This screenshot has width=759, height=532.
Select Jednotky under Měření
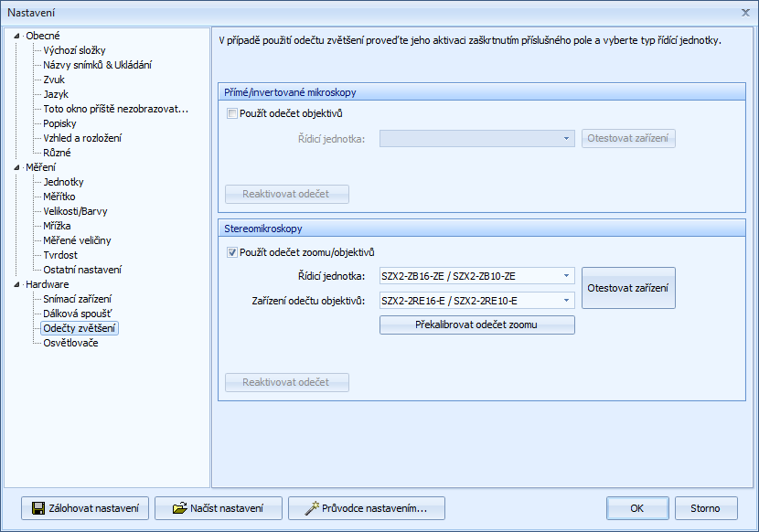pos(63,182)
